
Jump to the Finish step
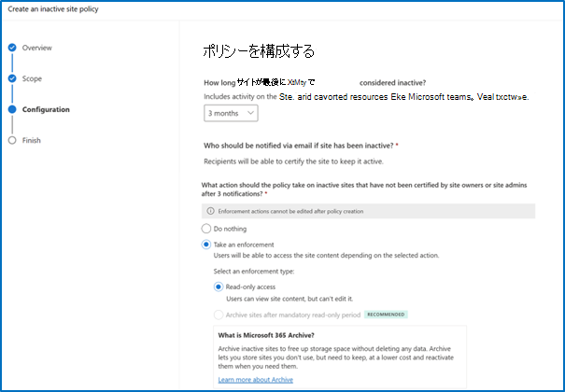tap(32, 140)
